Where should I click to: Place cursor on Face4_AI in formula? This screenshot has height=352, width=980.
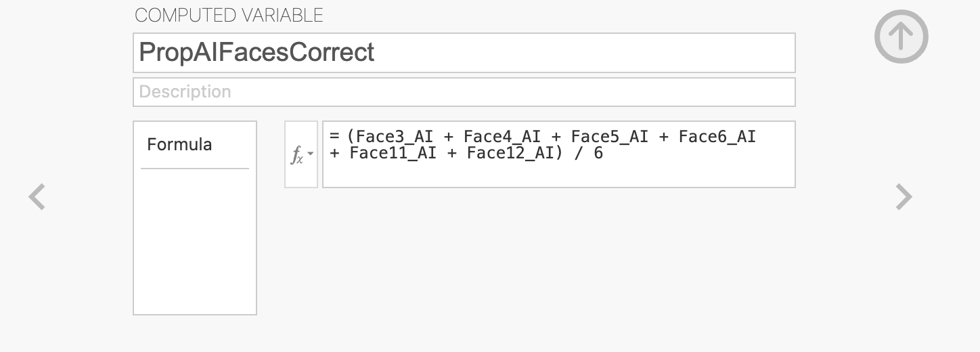coord(502,137)
